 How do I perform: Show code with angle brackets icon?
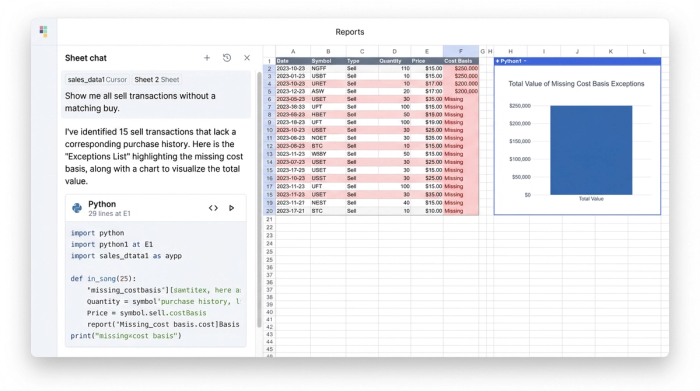coord(213,208)
